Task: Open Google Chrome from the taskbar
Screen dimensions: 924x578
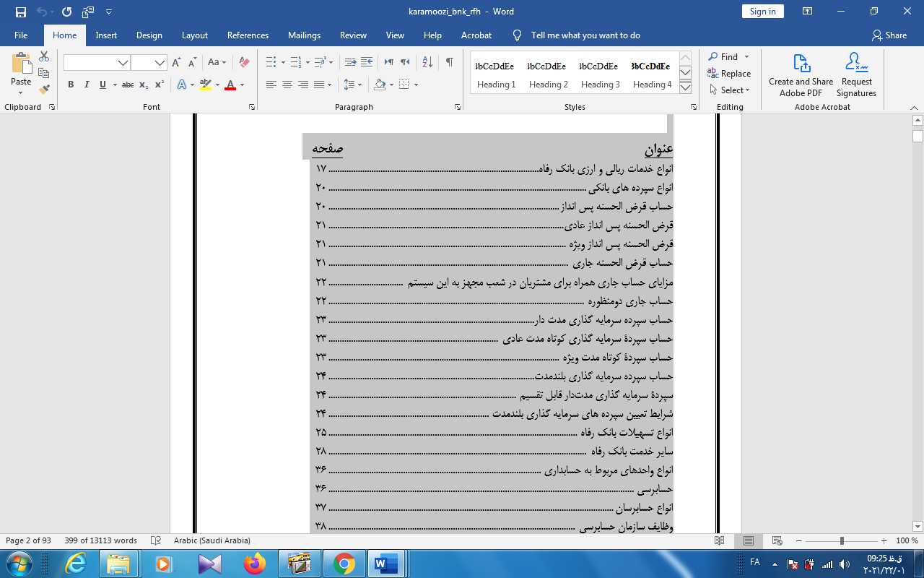Action: coord(344,564)
